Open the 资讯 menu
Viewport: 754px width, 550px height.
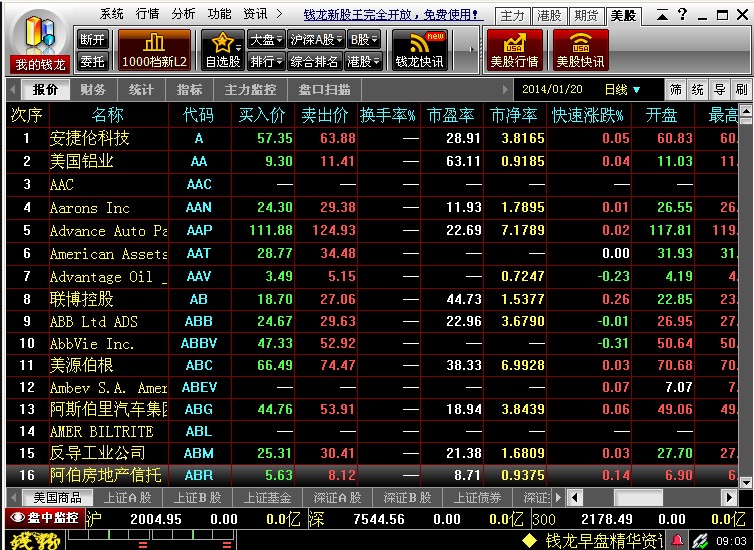click(x=255, y=14)
